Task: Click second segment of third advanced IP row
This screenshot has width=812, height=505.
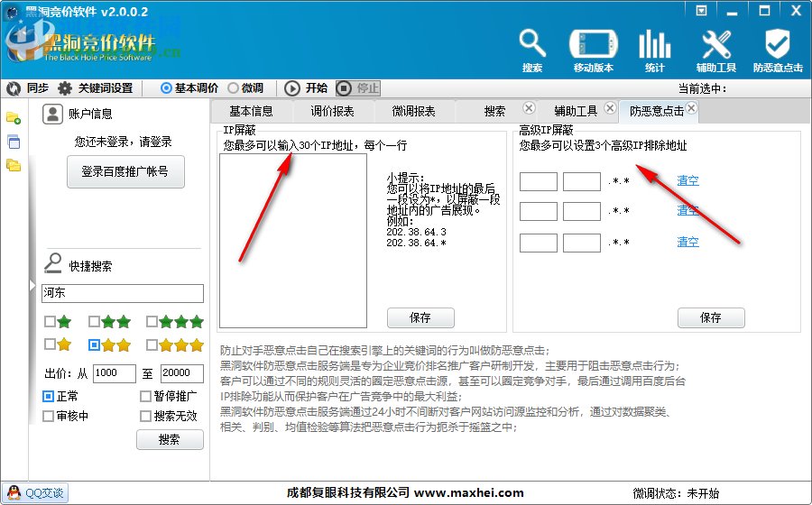Action: [x=582, y=243]
